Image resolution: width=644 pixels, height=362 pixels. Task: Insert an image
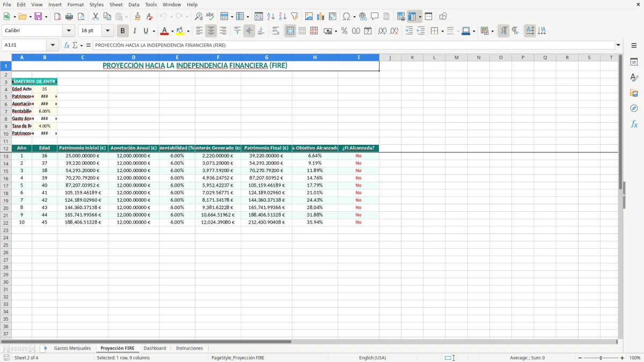309,17
